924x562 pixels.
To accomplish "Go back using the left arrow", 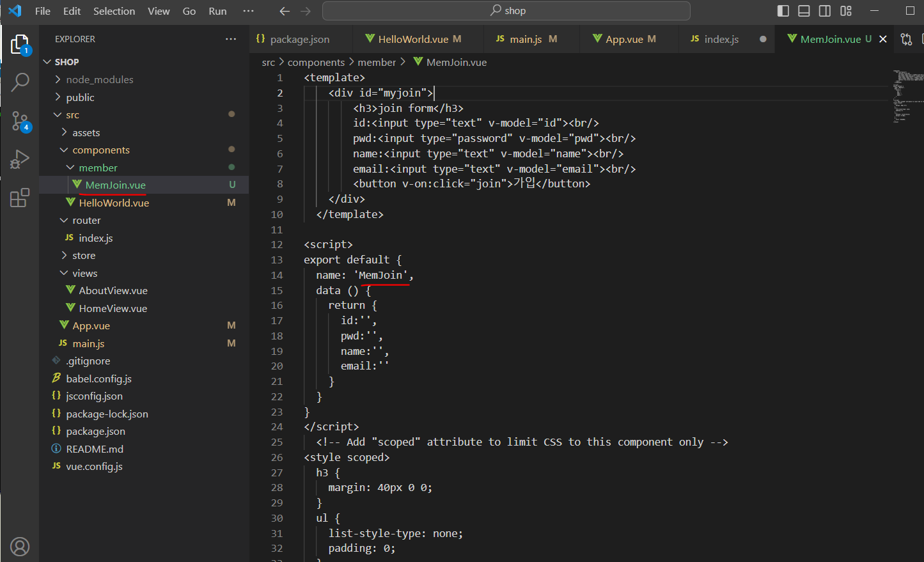I will [285, 11].
